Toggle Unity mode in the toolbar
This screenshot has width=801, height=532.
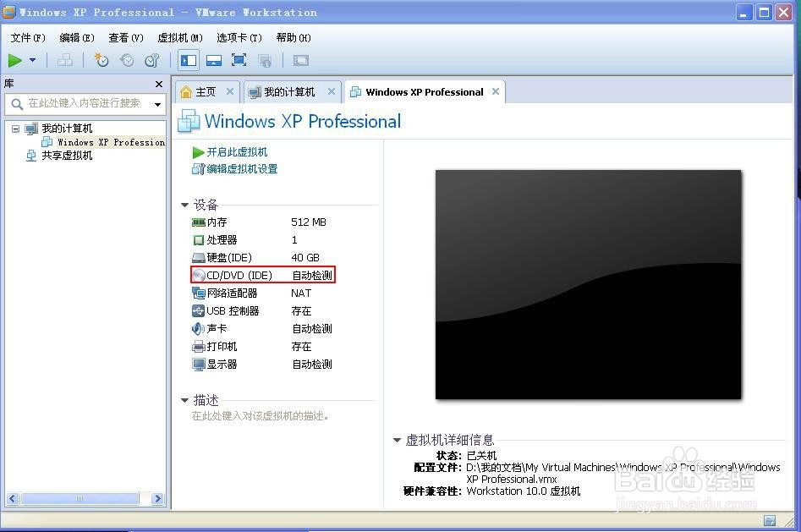click(265, 60)
